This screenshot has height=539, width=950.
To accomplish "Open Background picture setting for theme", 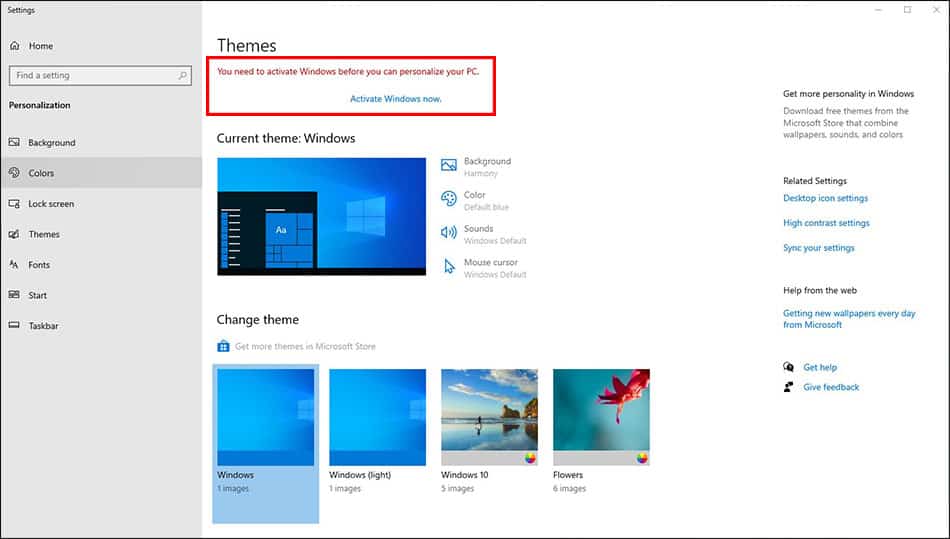I will (487, 161).
